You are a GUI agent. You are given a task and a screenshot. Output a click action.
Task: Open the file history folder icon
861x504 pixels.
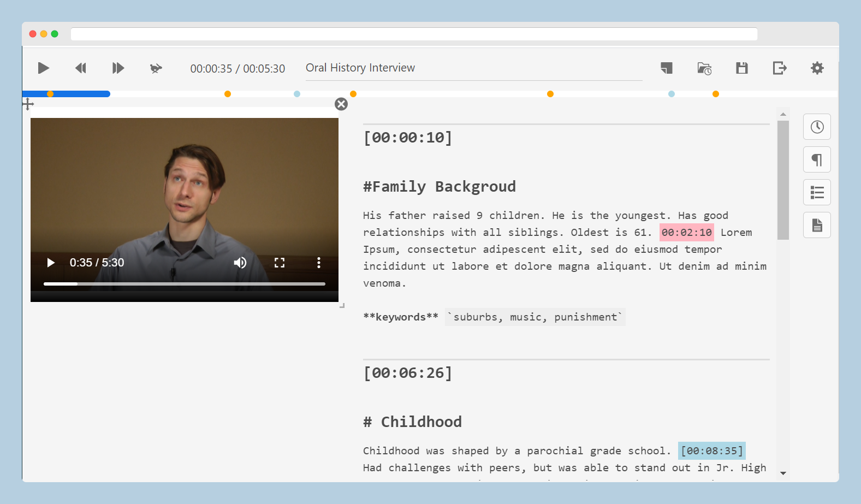(704, 68)
